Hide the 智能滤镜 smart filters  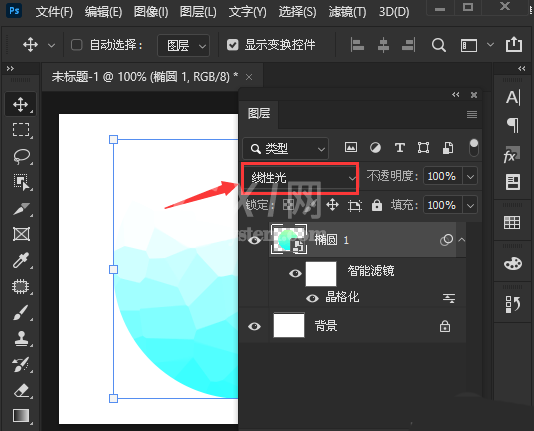[x=295, y=273]
